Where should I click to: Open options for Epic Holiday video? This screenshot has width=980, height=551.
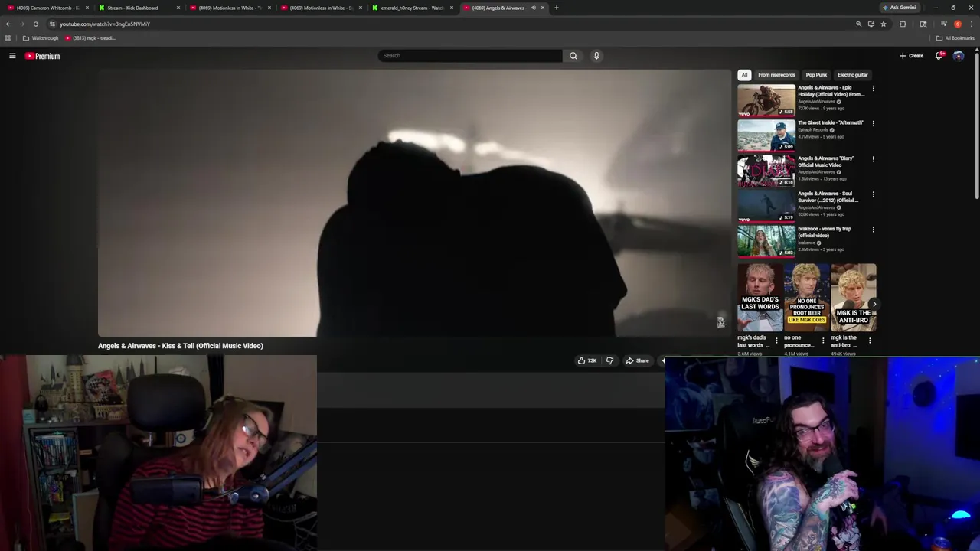(873, 88)
